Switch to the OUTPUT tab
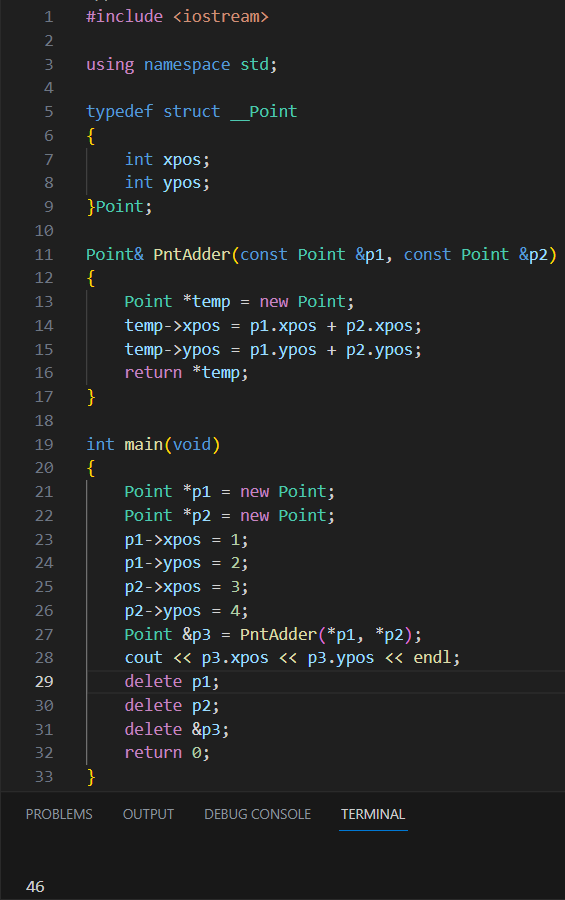Viewport: 565px width, 900px height. [148, 814]
